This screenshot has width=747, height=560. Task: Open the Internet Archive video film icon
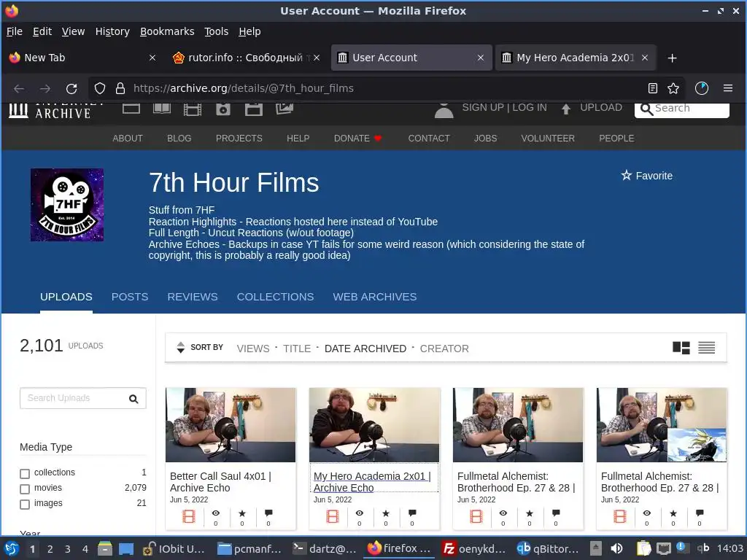[x=193, y=109]
